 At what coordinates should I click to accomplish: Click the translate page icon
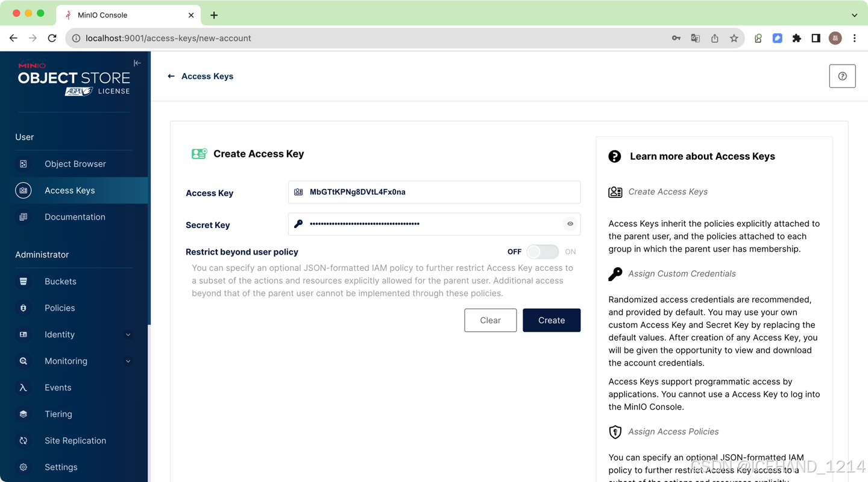click(696, 38)
